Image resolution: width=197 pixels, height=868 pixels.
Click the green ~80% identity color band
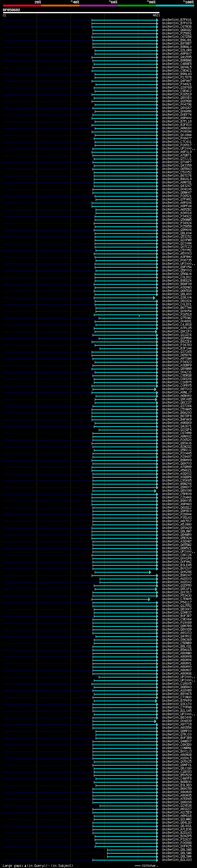pyautogui.click(x=137, y=6)
